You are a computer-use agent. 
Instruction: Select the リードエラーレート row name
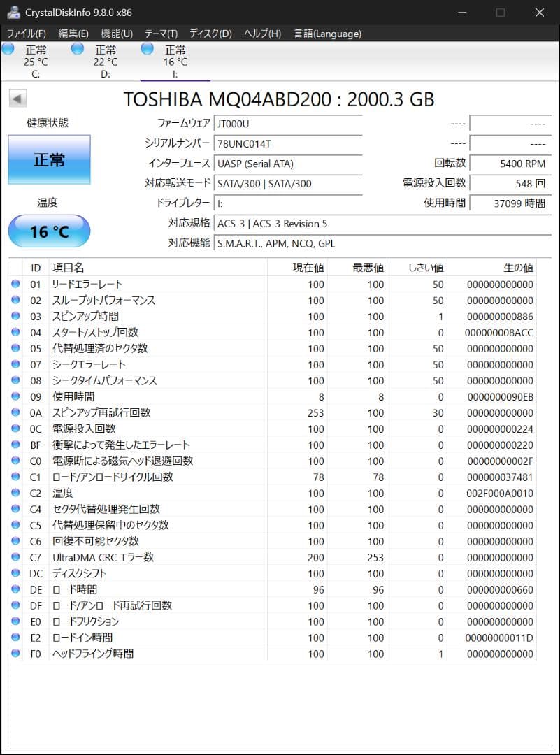[87, 284]
